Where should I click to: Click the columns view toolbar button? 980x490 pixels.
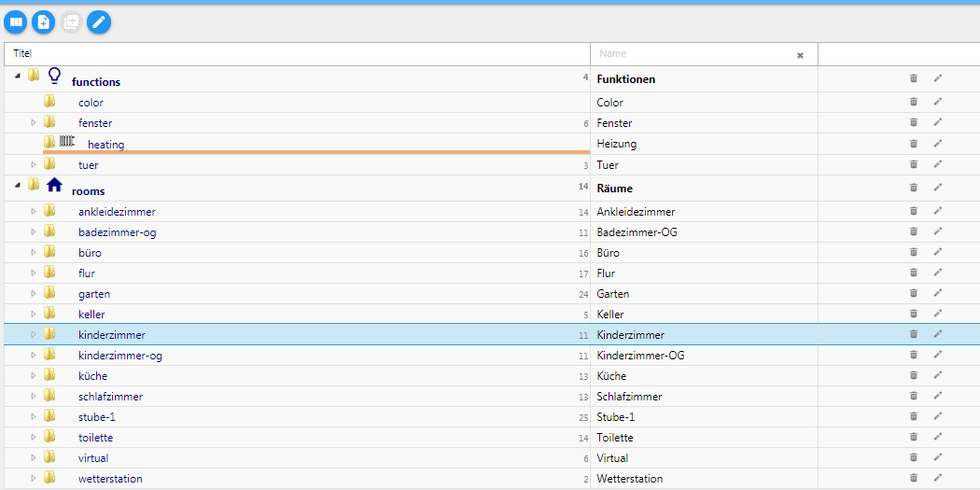[16, 21]
